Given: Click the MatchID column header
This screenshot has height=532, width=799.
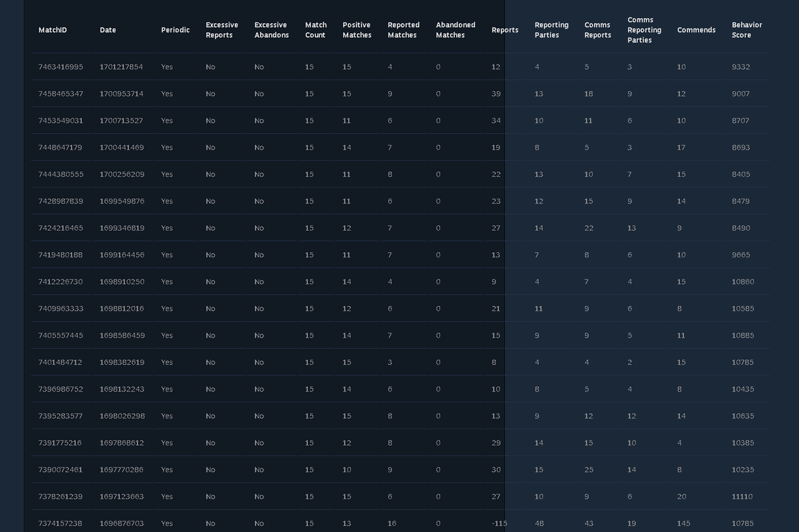Looking at the screenshot, I should click(53, 30).
